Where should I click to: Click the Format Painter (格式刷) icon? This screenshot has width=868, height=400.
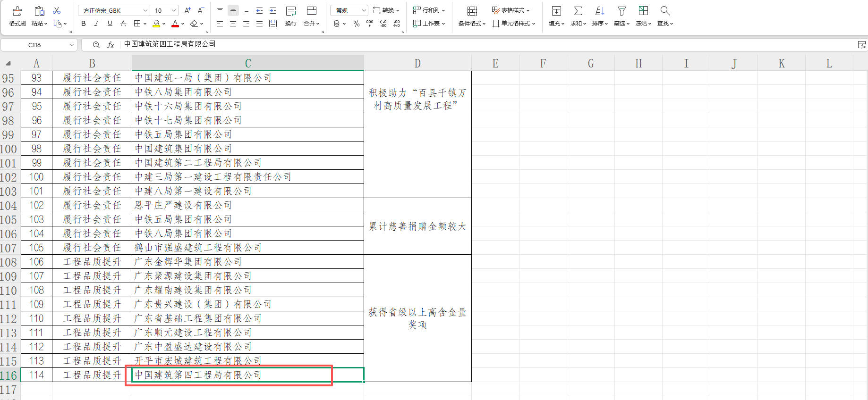coord(17,11)
